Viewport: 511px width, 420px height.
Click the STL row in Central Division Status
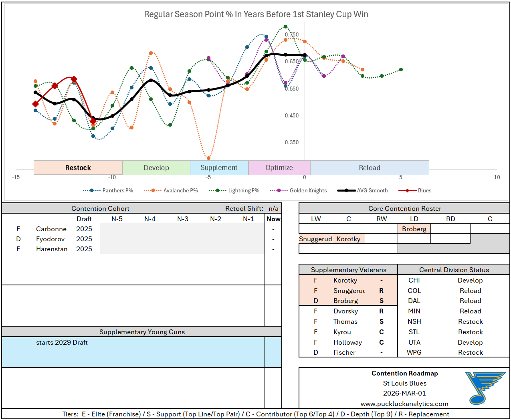point(414,332)
